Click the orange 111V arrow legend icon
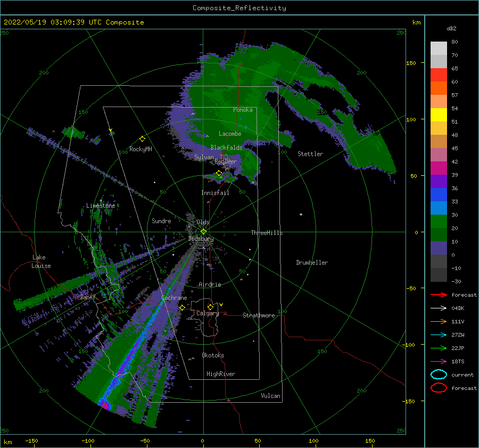This screenshot has width=479, height=448. pos(439,321)
